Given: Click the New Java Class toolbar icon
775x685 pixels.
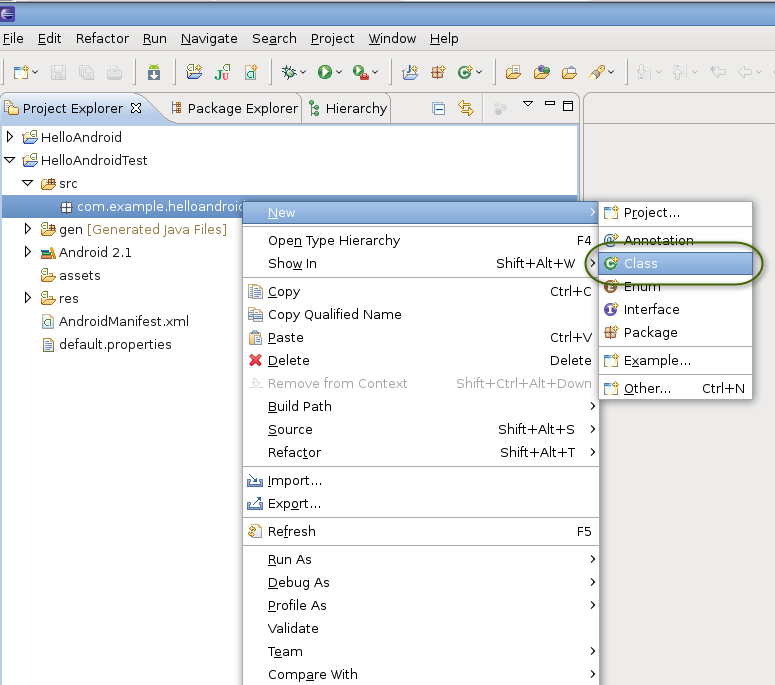Looking at the screenshot, I should click(464, 72).
